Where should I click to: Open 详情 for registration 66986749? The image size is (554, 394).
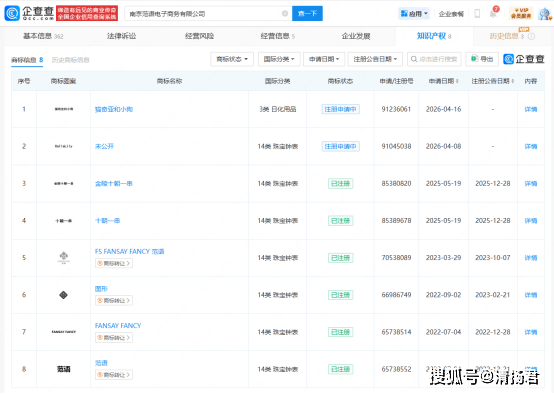(531, 295)
